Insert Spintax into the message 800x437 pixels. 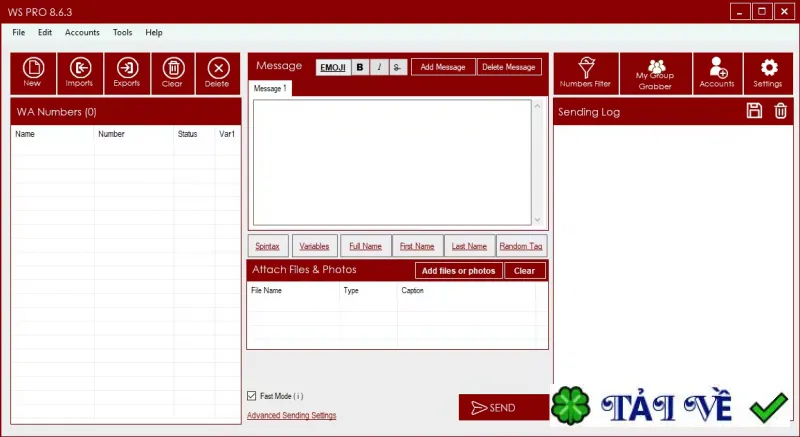(x=268, y=246)
